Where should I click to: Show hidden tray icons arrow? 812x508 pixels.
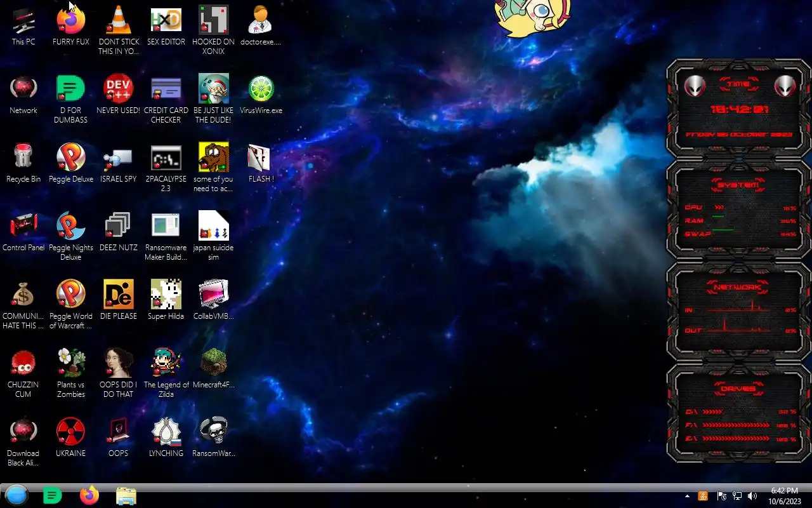pos(687,496)
